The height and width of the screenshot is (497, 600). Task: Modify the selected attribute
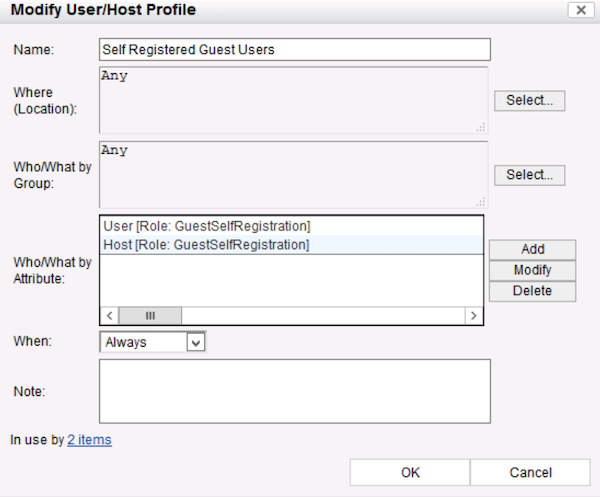[532, 270]
